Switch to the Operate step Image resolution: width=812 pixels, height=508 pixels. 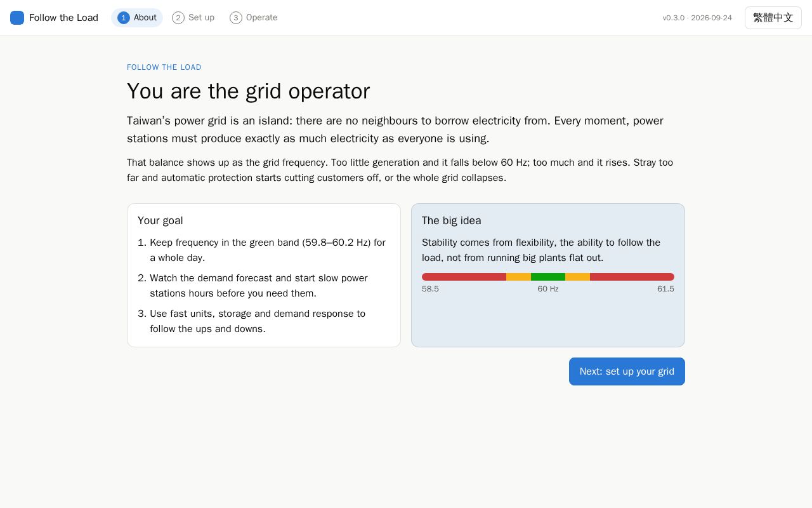(254, 18)
